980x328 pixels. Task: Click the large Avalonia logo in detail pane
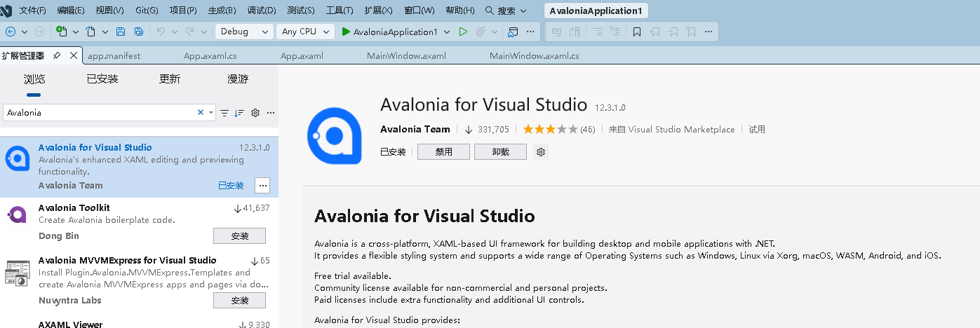pyautogui.click(x=335, y=136)
